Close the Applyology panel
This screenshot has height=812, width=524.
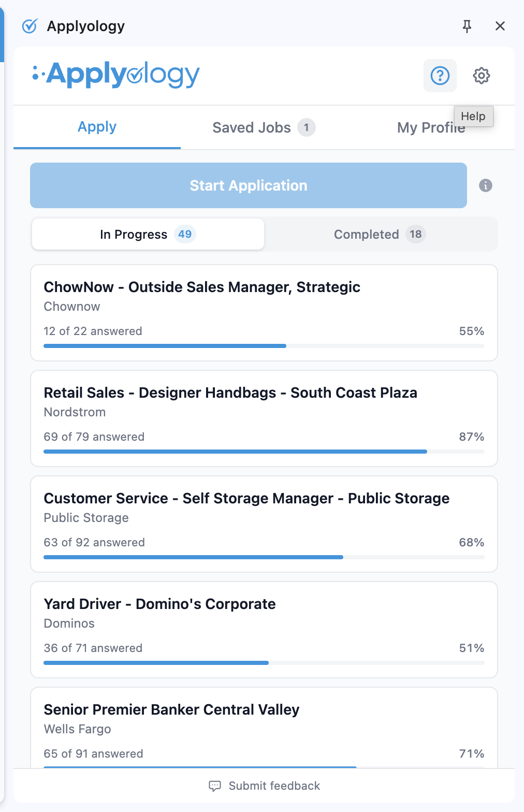pos(500,26)
